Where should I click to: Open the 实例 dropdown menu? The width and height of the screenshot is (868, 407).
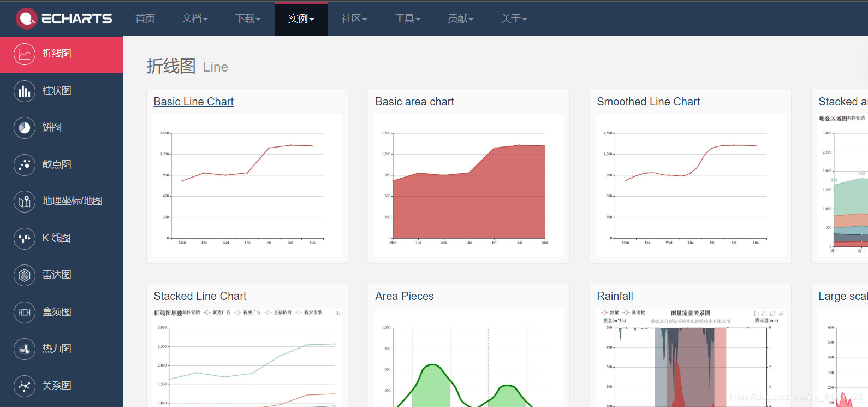tap(301, 19)
